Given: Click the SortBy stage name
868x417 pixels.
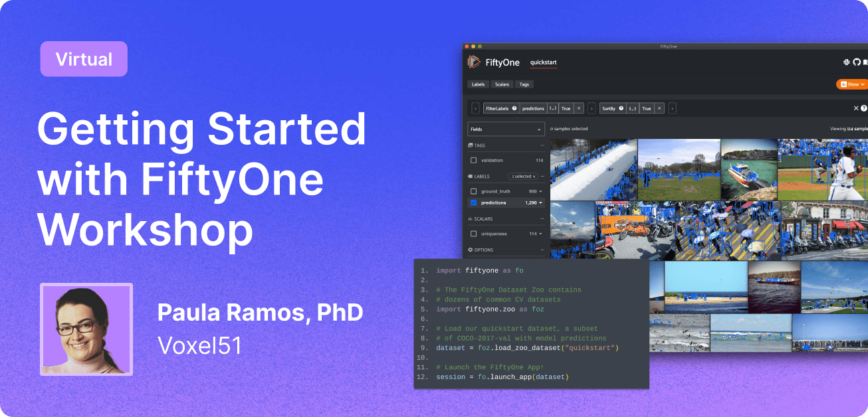Looking at the screenshot, I should point(608,108).
